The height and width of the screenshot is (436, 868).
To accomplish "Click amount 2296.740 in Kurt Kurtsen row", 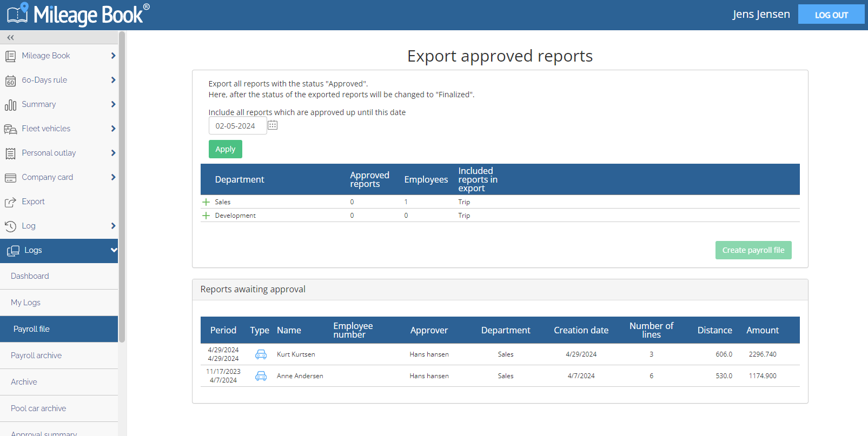I will click(x=763, y=354).
